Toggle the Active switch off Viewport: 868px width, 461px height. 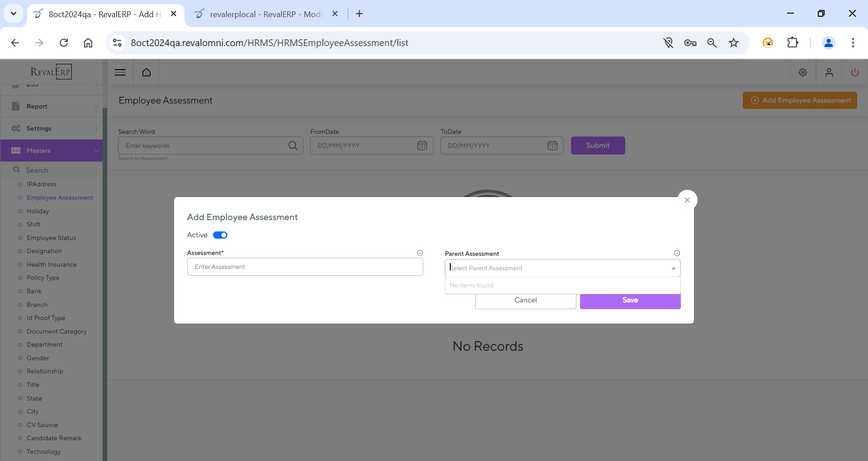220,235
